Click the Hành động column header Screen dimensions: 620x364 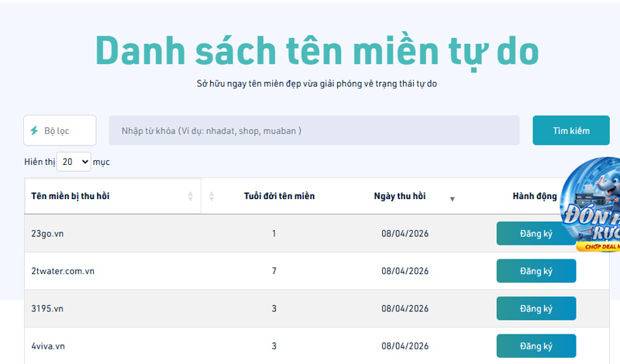[535, 196]
